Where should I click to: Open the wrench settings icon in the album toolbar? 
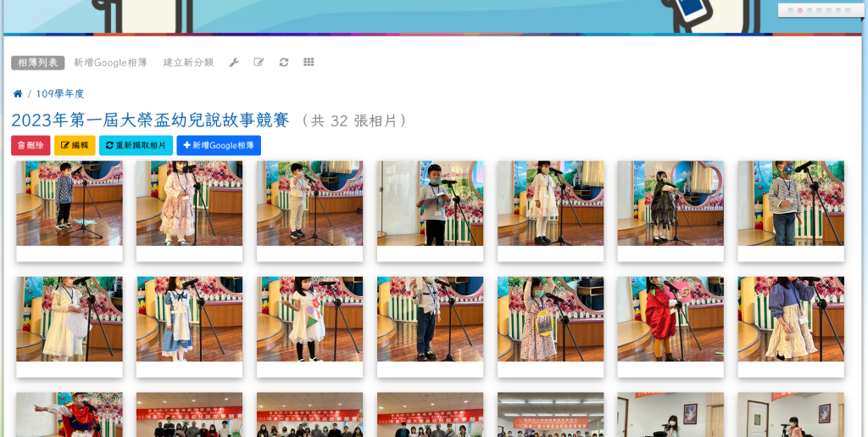click(234, 63)
